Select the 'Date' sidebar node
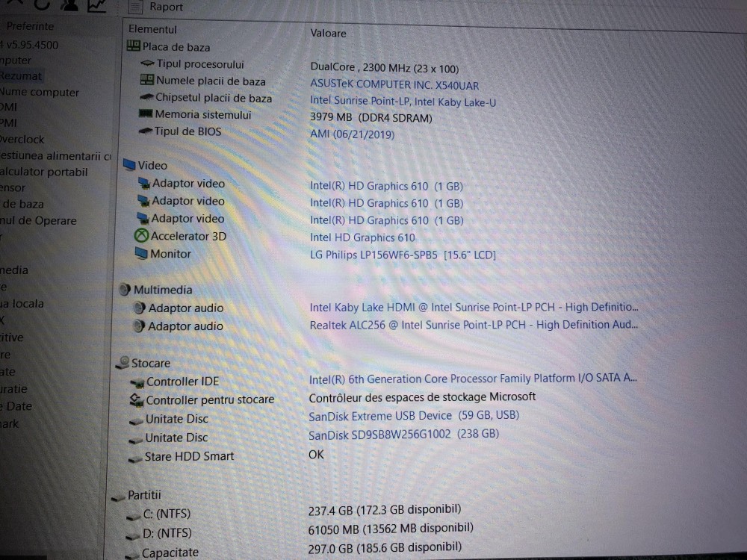This screenshot has height=560, width=747. click(x=16, y=406)
